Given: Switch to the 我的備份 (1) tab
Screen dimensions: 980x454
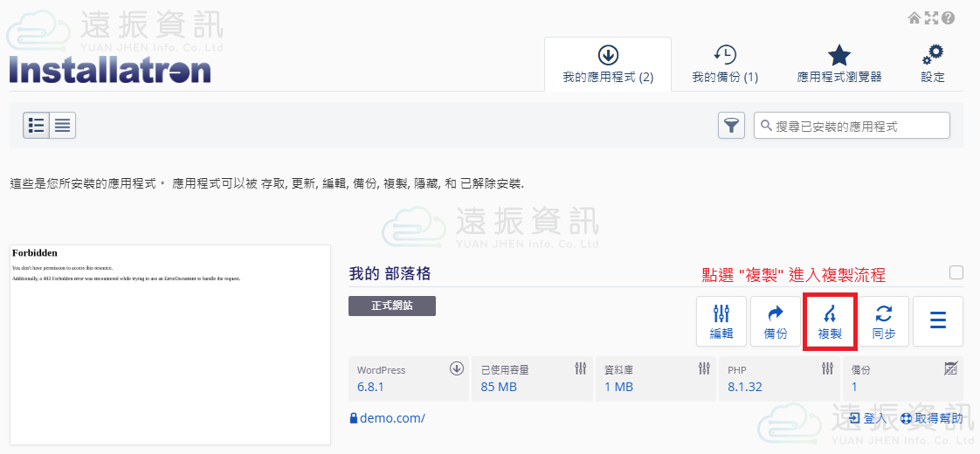Looking at the screenshot, I should coord(725,65).
